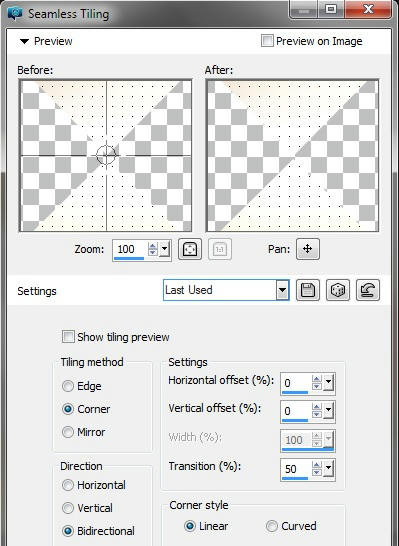The height and width of the screenshot is (546, 399).
Task: Click the Vertical offset input field
Action: coord(296,411)
